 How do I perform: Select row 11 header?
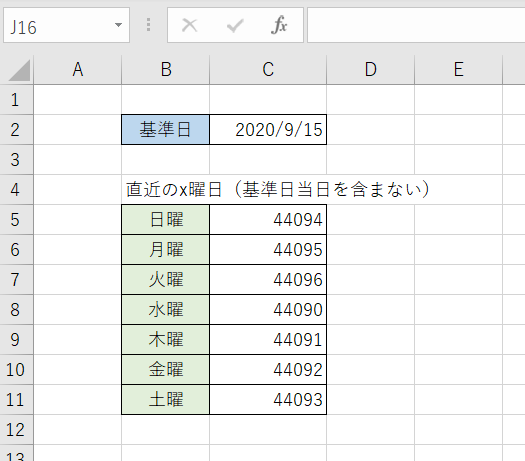tap(16, 400)
